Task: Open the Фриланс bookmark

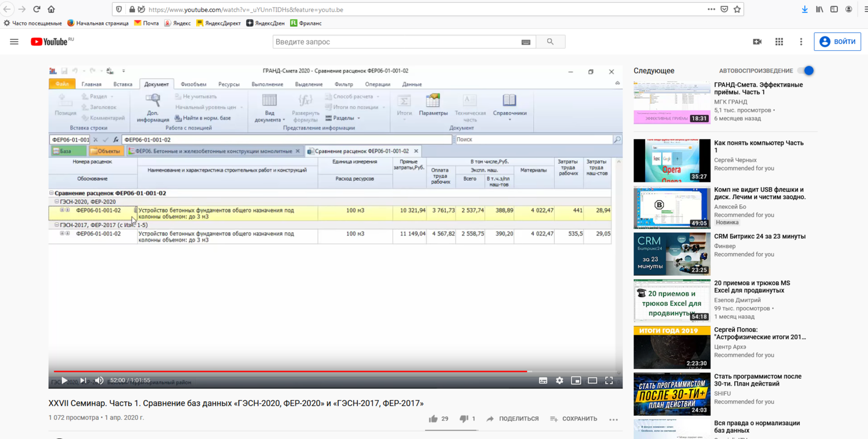Action: pyautogui.click(x=306, y=23)
